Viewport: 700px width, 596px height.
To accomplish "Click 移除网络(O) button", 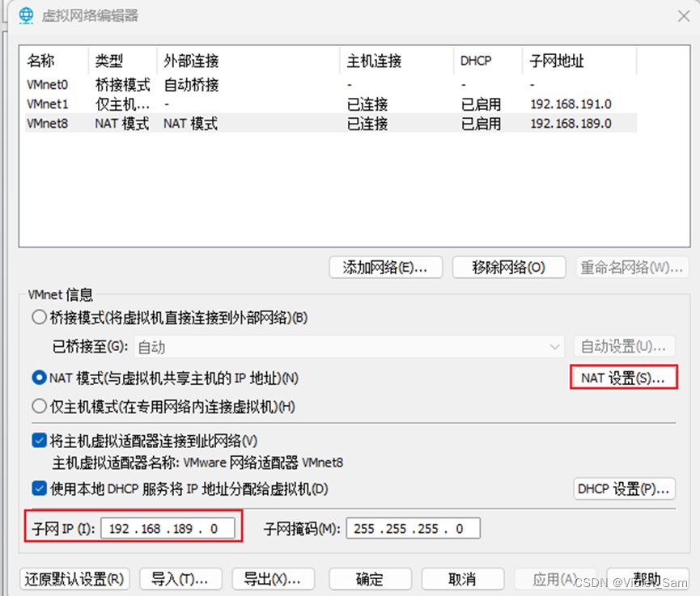I will (x=509, y=267).
